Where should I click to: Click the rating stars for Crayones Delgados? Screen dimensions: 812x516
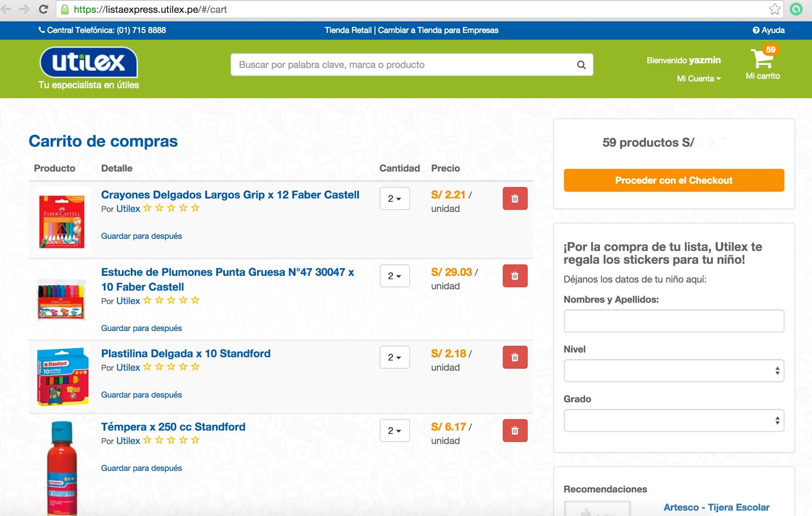point(171,208)
